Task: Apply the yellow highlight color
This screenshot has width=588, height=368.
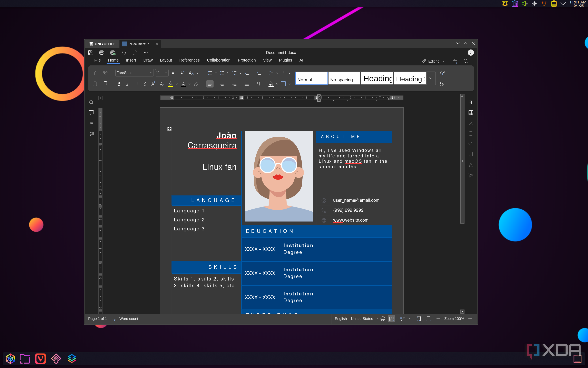Action: point(170,84)
